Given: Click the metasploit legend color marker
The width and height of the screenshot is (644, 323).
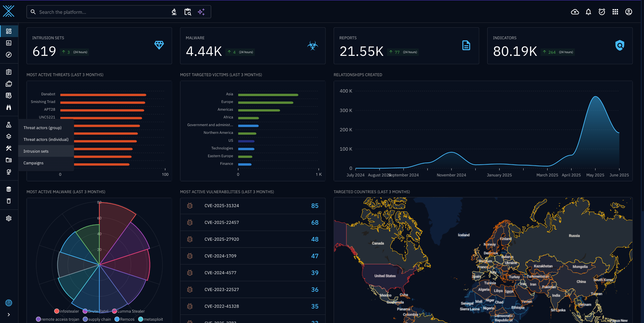Looking at the screenshot, I should [141, 319].
